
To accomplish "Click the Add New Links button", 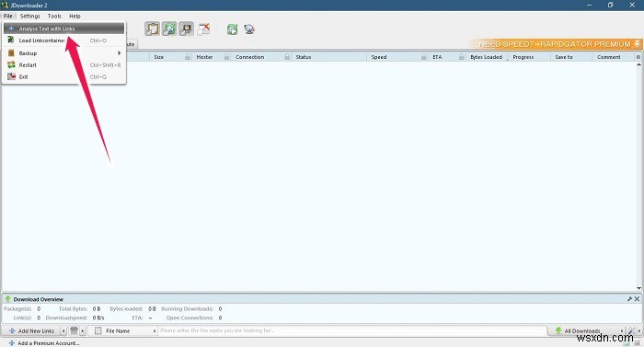I will [31, 330].
